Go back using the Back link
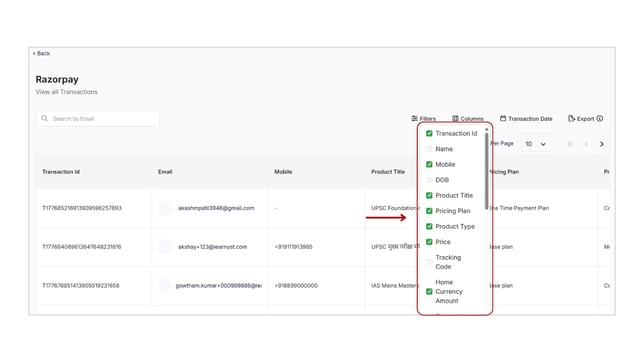This screenshot has width=644, height=362. pyautogui.click(x=41, y=53)
